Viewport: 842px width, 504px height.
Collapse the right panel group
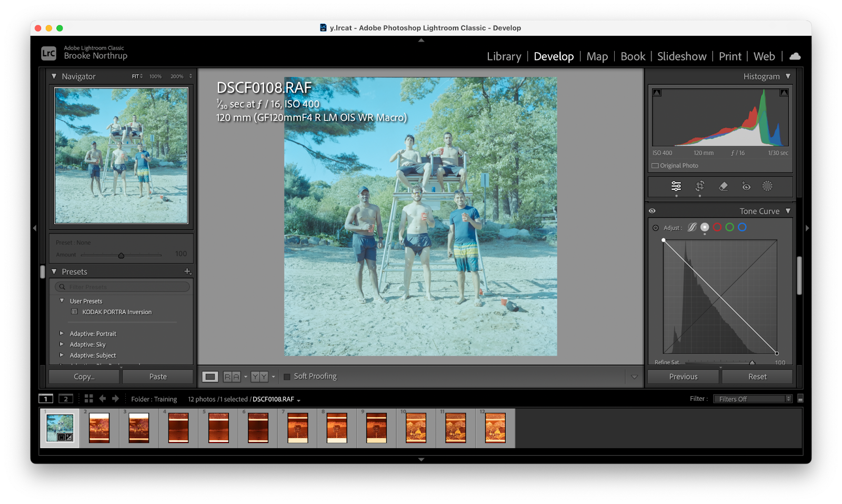click(807, 228)
